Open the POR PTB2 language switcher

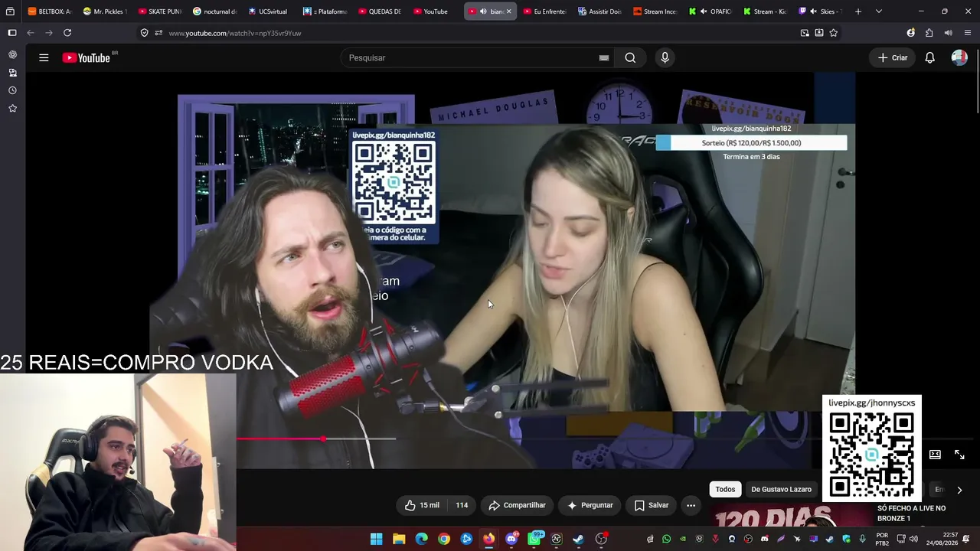click(x=882, y=539)
